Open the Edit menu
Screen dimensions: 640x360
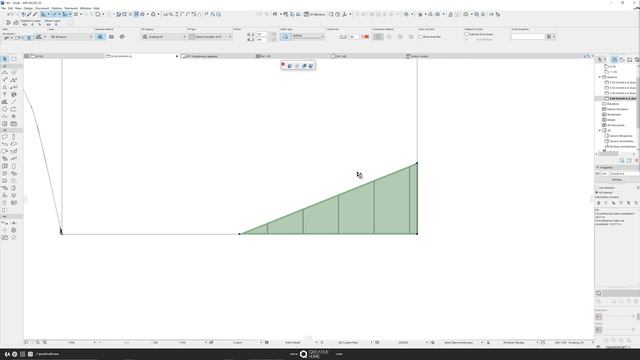pos(10,8)
